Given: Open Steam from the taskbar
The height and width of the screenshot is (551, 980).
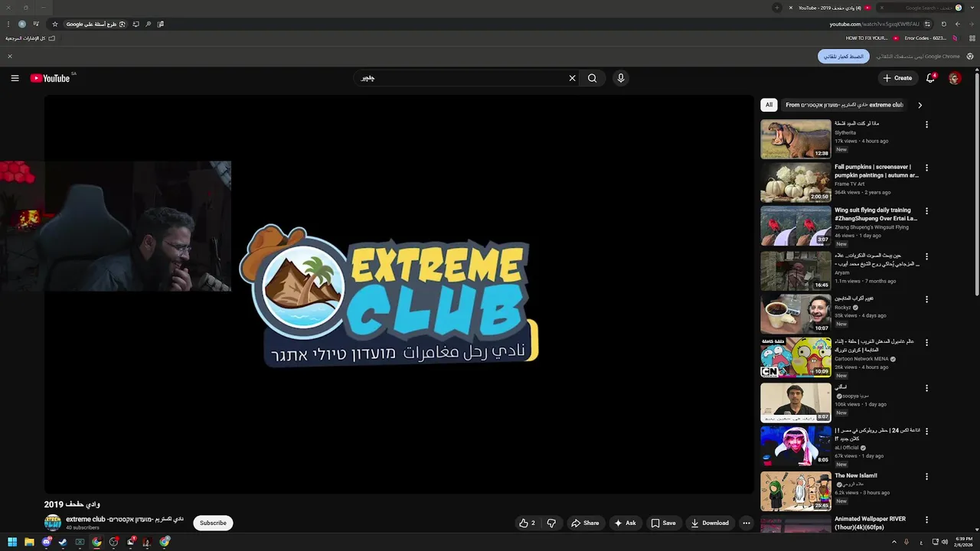Looking at the screenshot, I should (63, 542).
